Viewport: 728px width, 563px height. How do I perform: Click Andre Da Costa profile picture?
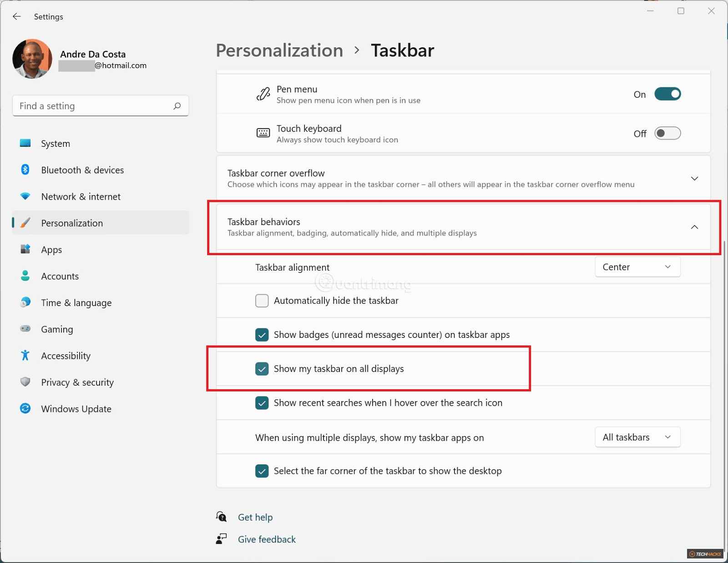click(32, 59)
